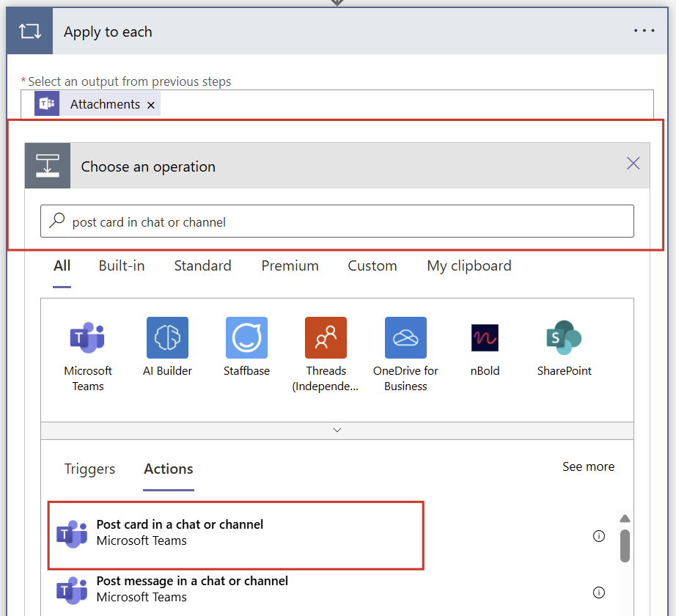Select the Actions tab
The image size is (676, 616).
click(x=169, y=469)
